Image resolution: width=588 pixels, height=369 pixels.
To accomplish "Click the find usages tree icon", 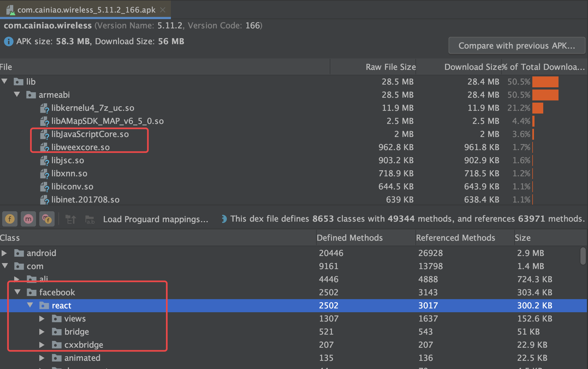I will (71, 219).
